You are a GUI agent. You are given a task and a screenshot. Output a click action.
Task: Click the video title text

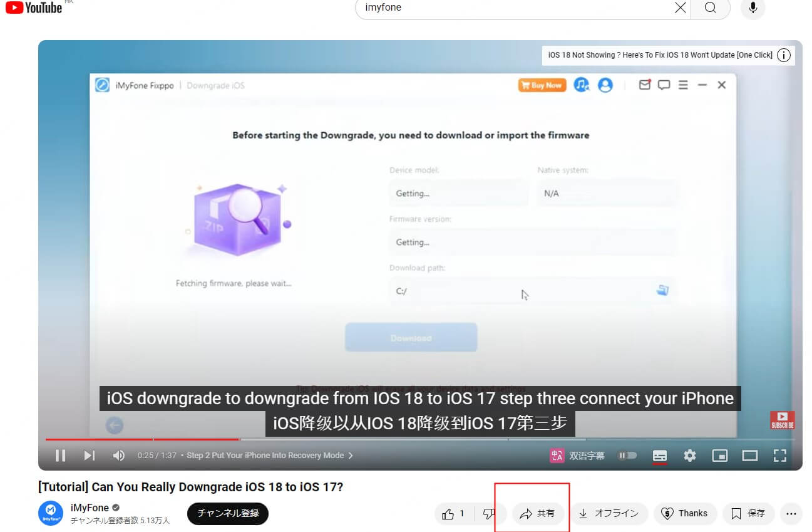(x=190, y=487)
